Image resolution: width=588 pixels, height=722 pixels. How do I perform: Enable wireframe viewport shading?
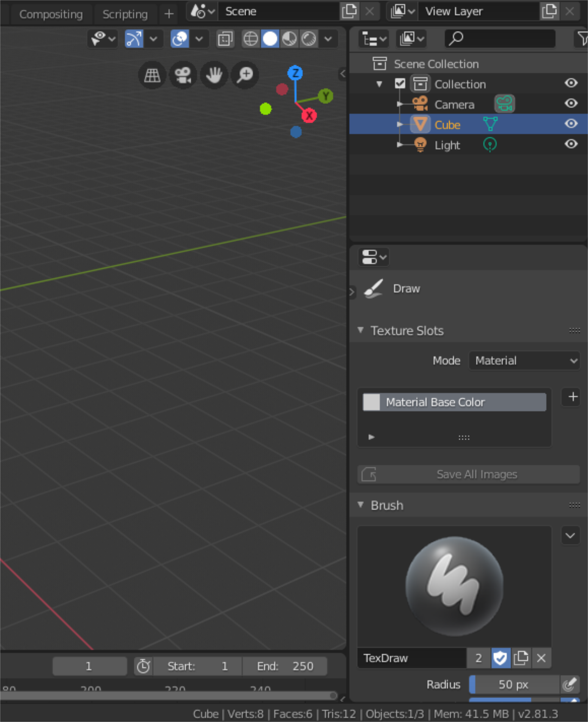[x=251, y=39]
